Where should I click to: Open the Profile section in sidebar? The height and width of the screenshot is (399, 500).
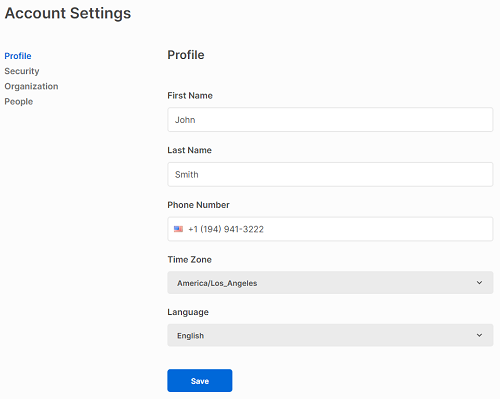coord(18,56)
